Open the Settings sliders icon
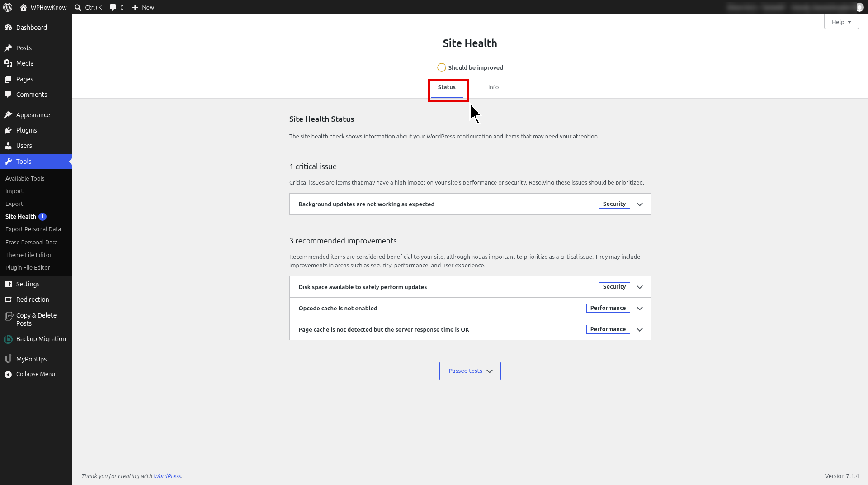Viewport: 868px width, 485px height. tap(8, 284)
